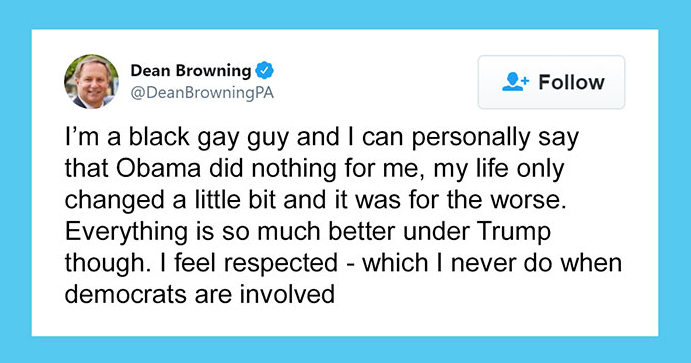The image size is (691, 363).
Task: Open Dean Browning's profile picture
Action: (91, 81)
